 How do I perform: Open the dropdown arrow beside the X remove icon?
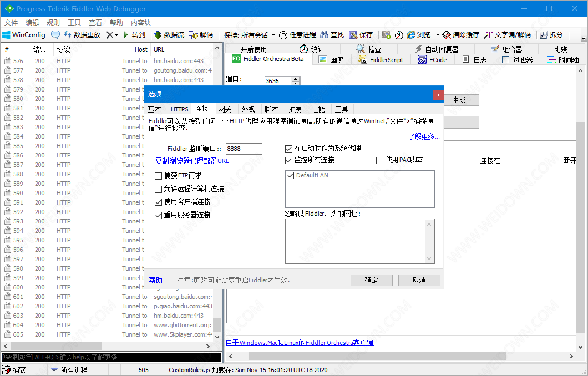(x=116, y=35)
